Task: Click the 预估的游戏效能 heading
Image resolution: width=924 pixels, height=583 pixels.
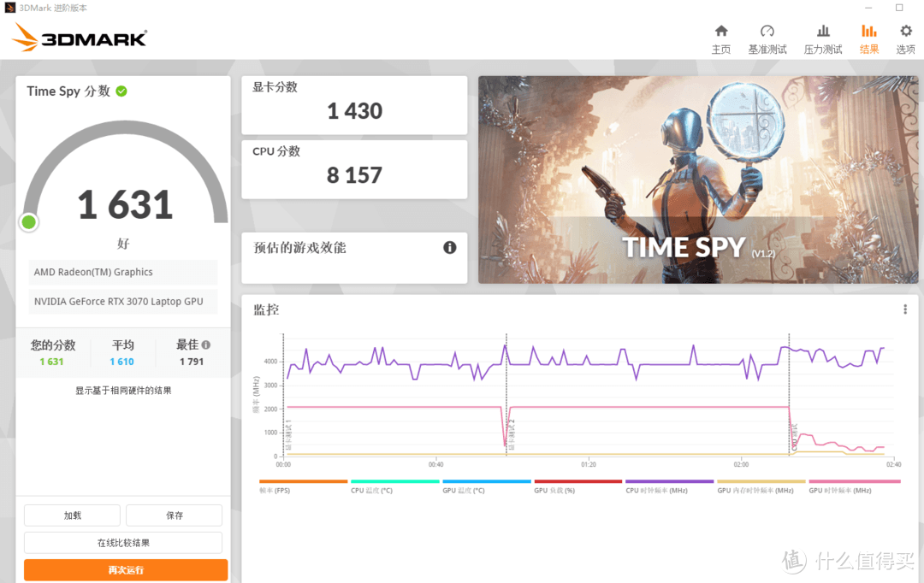Action: 299,248
